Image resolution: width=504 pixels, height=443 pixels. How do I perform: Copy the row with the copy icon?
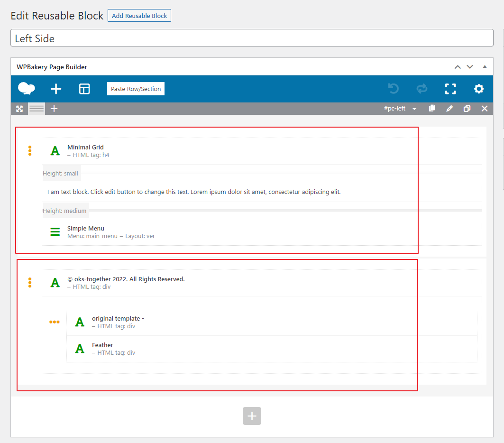tap(432, 108)
